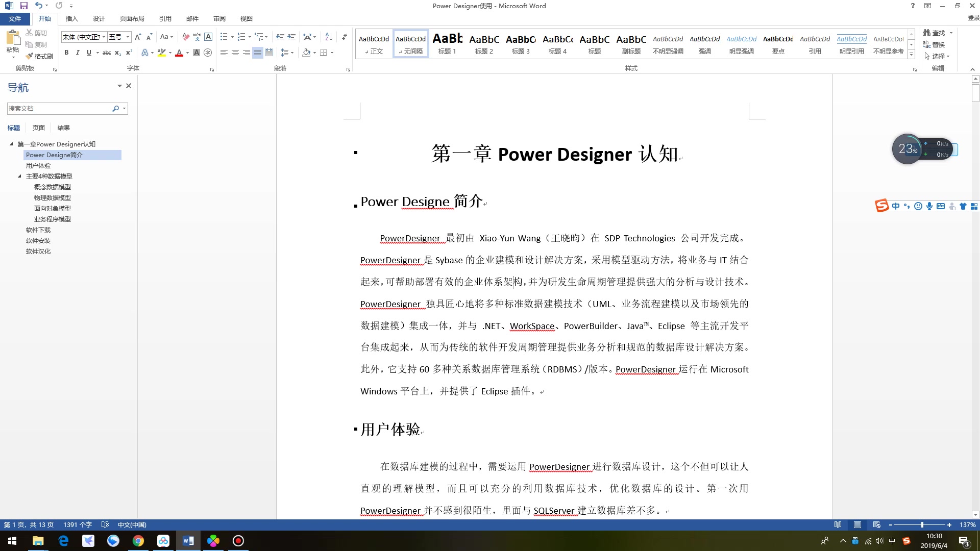Open the line spacing dropdown

coord(287,53)
